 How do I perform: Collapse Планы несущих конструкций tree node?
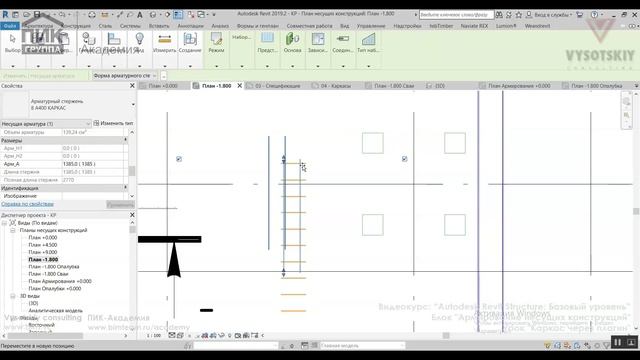pos(13,230)
